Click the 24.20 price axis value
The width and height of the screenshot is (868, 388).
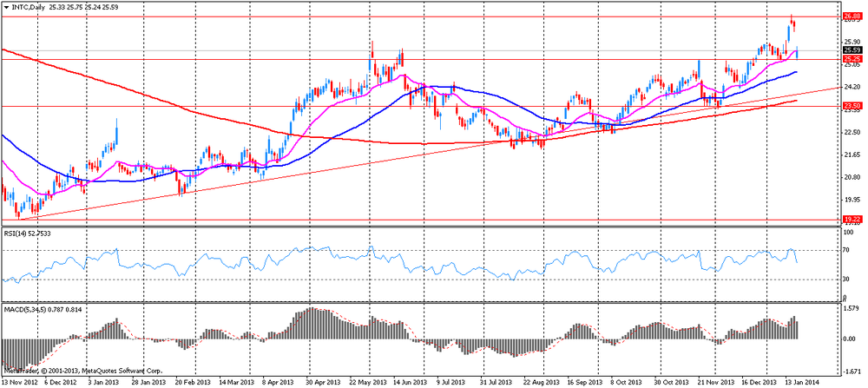click(x=851, y=88)
